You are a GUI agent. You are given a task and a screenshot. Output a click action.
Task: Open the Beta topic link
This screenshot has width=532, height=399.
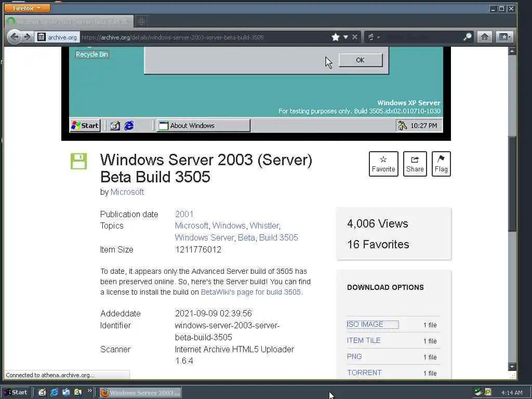246,237
